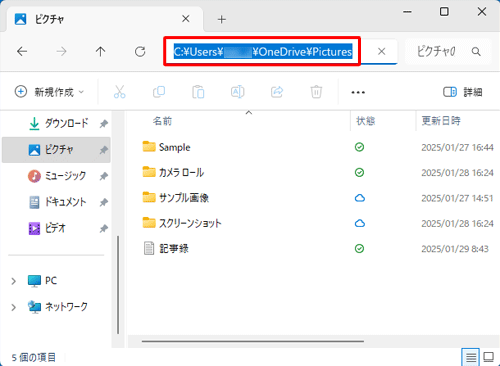
Task: Open ミュージック in the sidebar
Action: (57, 176)
